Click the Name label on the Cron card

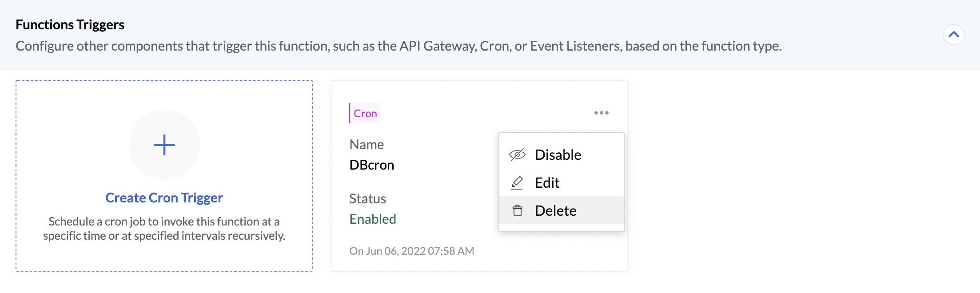coord(366,145)
